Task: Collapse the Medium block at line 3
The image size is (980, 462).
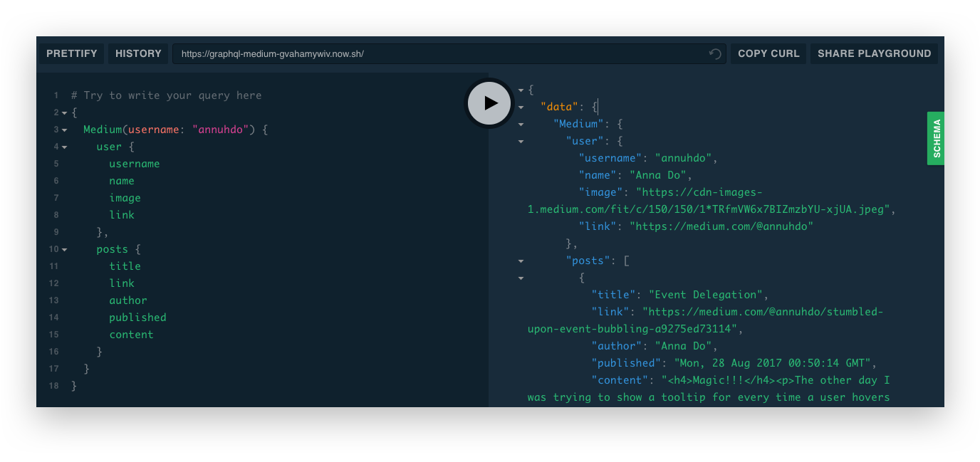Action: tap(64, 130)
